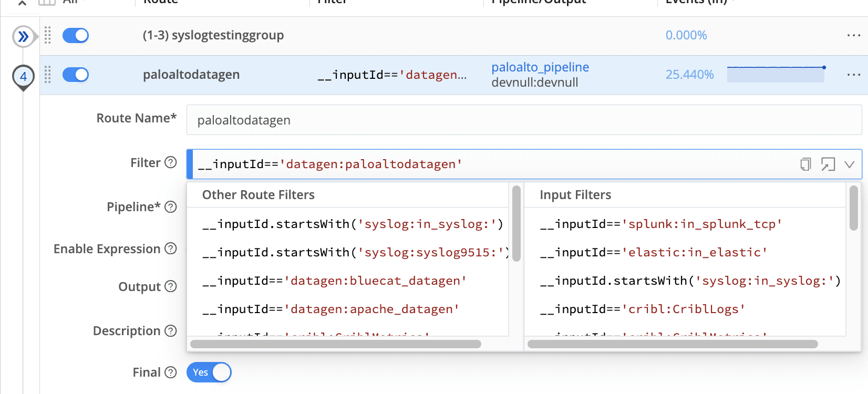Collapse the Filter suggestions dropdown chevron

click(x=849, y=164)
